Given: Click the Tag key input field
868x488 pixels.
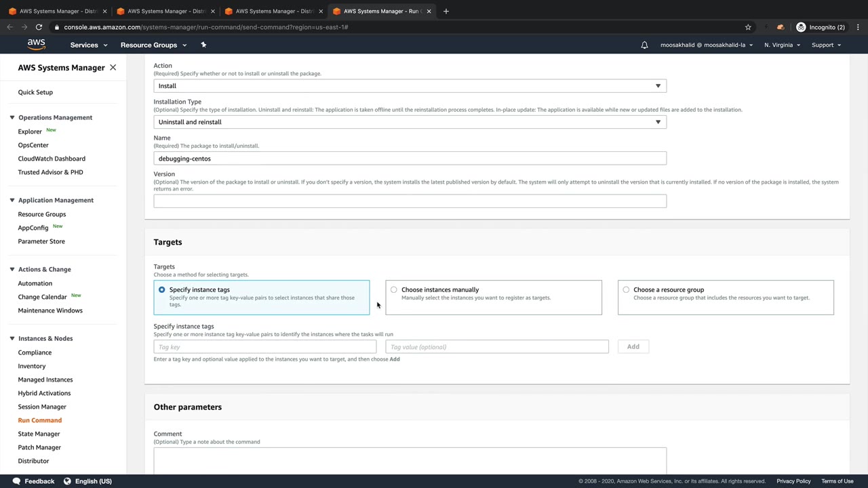Looking at the screenshot, I should [x=264, y=347].
